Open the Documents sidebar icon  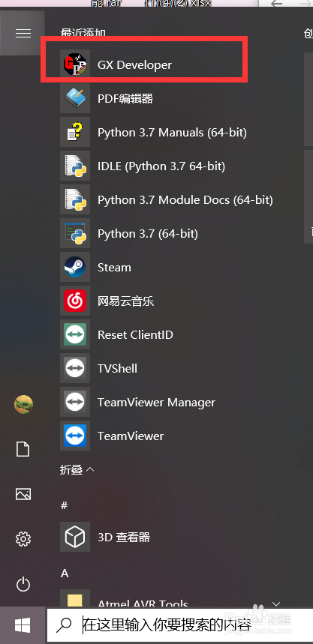[23, 449]
